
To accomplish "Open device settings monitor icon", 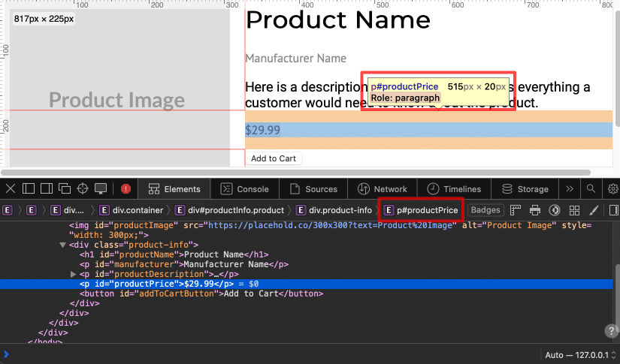I will pyautogui.click(x=101, y=188).
